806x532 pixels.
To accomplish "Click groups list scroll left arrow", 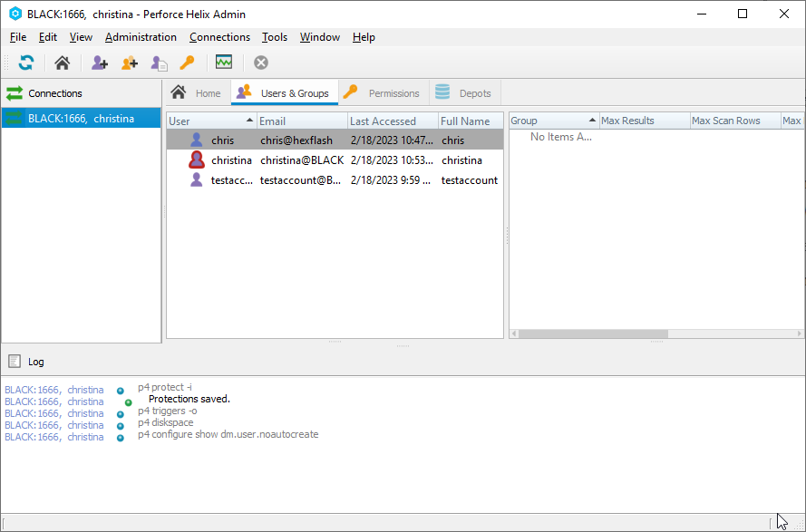I will point(513,334).
